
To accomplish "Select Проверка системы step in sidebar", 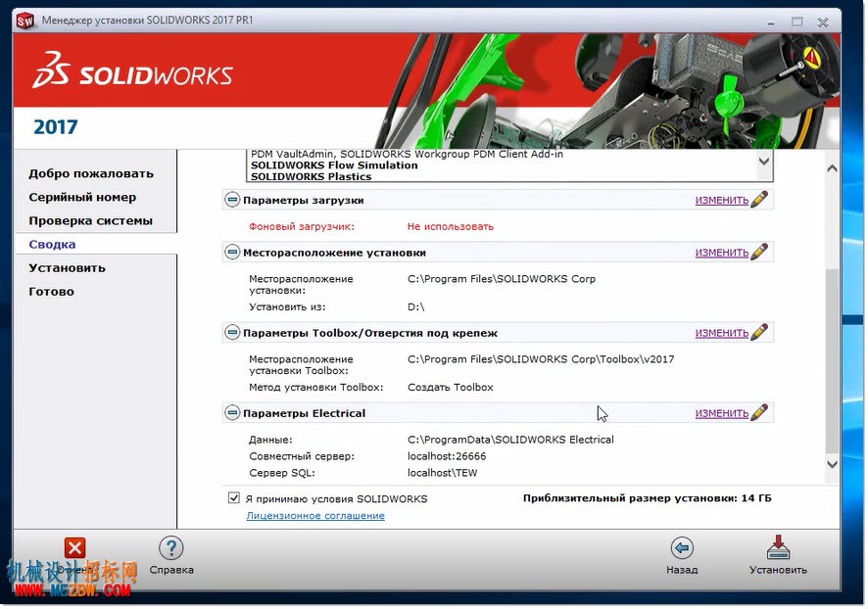I will 91,221.
